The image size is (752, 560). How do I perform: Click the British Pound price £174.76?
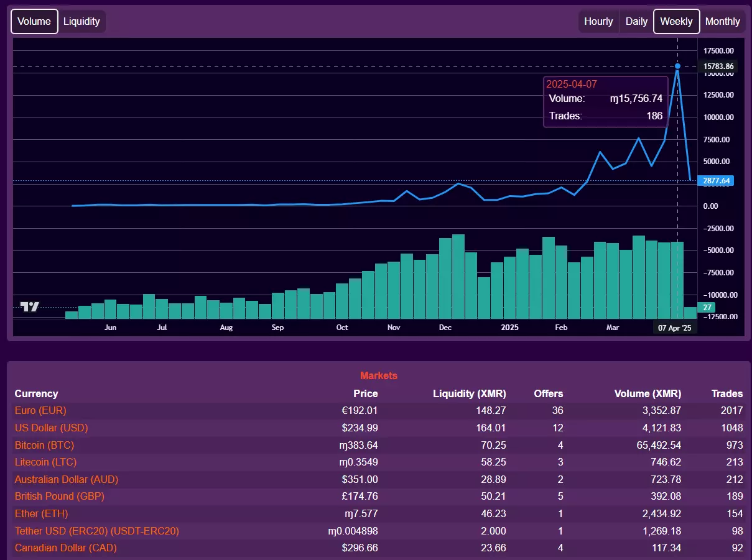click(x=360, y=496)
